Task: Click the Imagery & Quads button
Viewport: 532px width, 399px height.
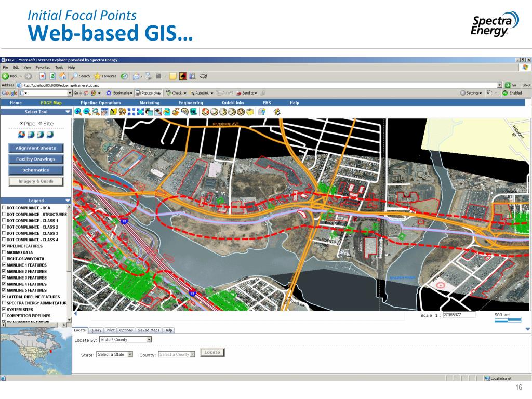Action: click(36, 181)
